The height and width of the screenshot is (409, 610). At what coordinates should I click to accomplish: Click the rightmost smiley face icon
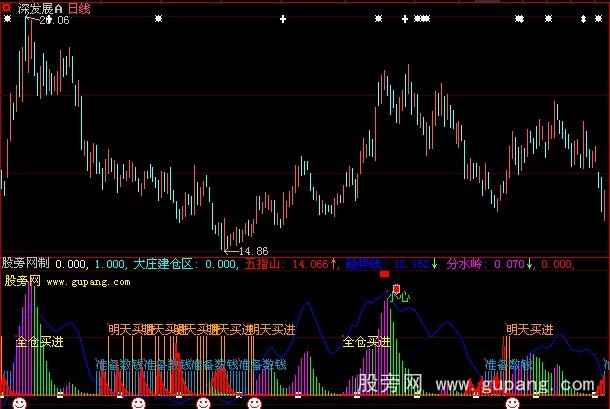(512, 403)
